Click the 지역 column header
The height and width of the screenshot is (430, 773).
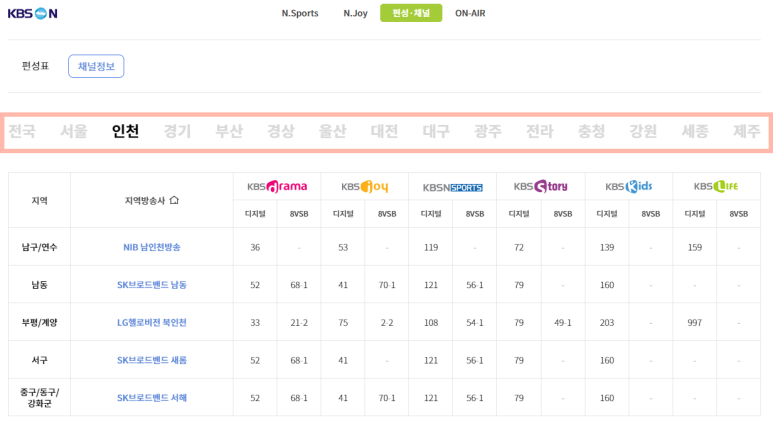[39, 200]
